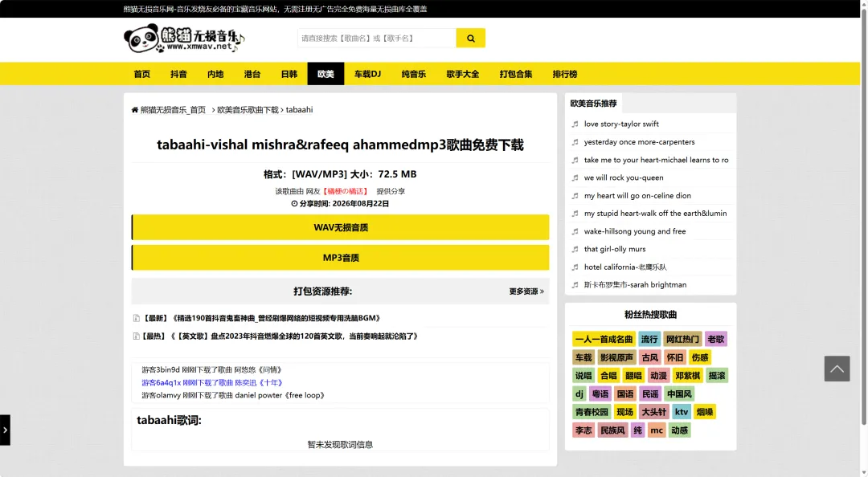The image size is (868, 477).
Task: Open 2023年抖音120首英文歌 resource link
Action: pyautogui.click(x=280, y=336)
